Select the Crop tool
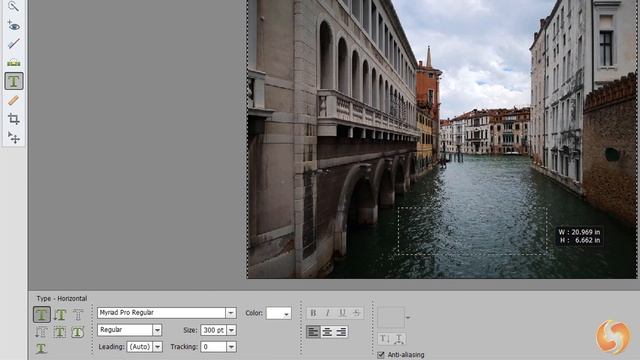Viewport: 640px width, 360px height. click(13, 119)
